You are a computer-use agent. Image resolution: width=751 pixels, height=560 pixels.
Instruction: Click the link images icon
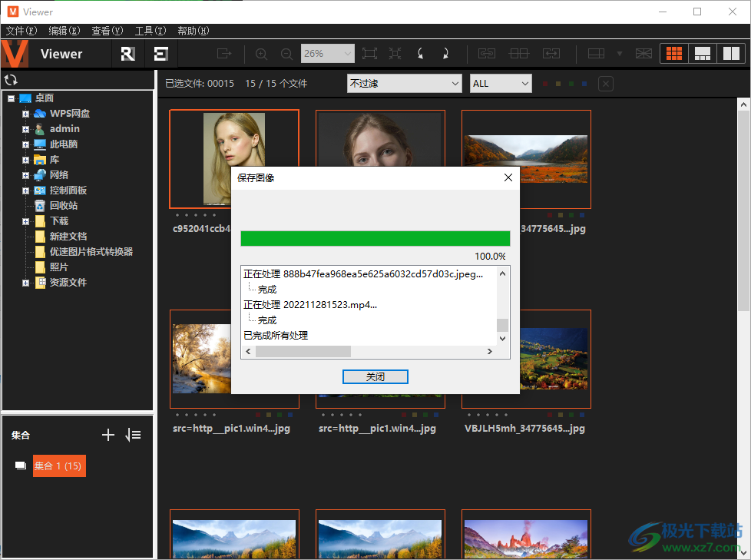click(487, 54)
